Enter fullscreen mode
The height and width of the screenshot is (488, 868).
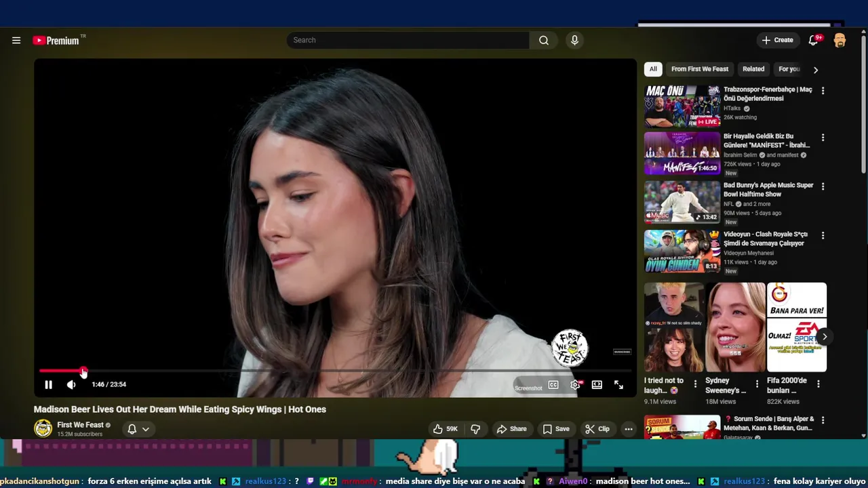(618, 385)
